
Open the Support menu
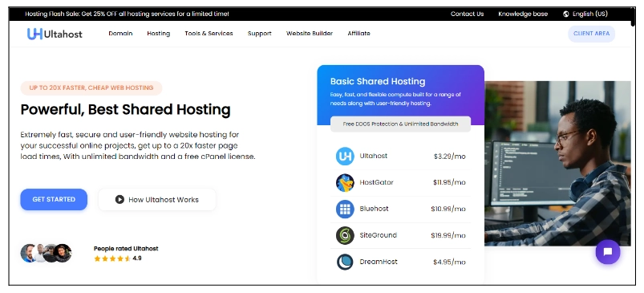click(x=260, y=34)
